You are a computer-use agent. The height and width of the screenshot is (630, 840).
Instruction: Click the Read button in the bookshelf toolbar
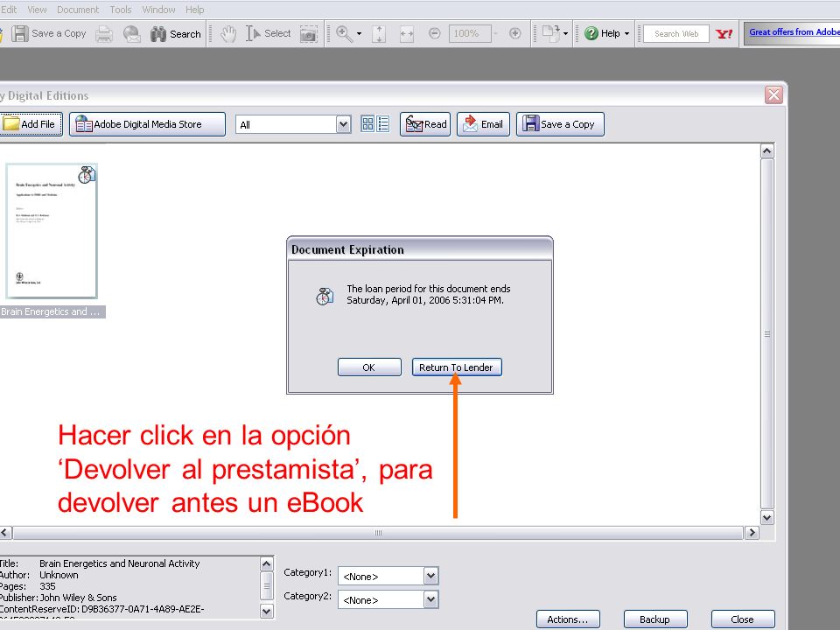(x=425, y=124)
